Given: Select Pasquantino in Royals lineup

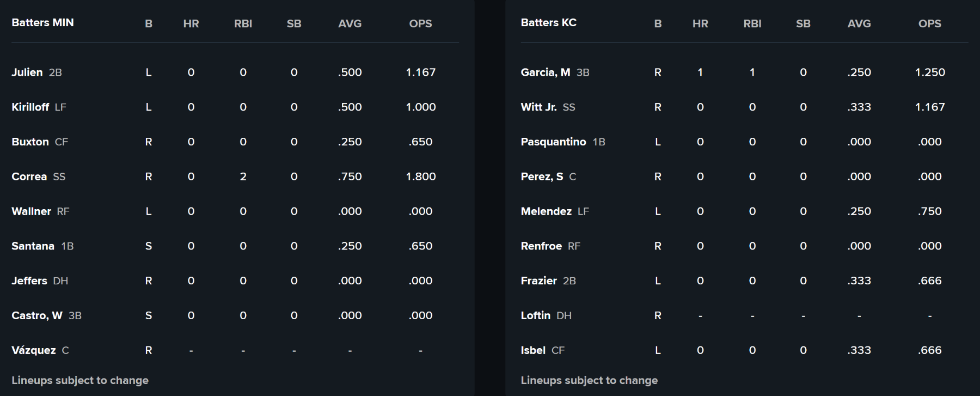Looking at the screenshot, I should [x=553, y=142].
